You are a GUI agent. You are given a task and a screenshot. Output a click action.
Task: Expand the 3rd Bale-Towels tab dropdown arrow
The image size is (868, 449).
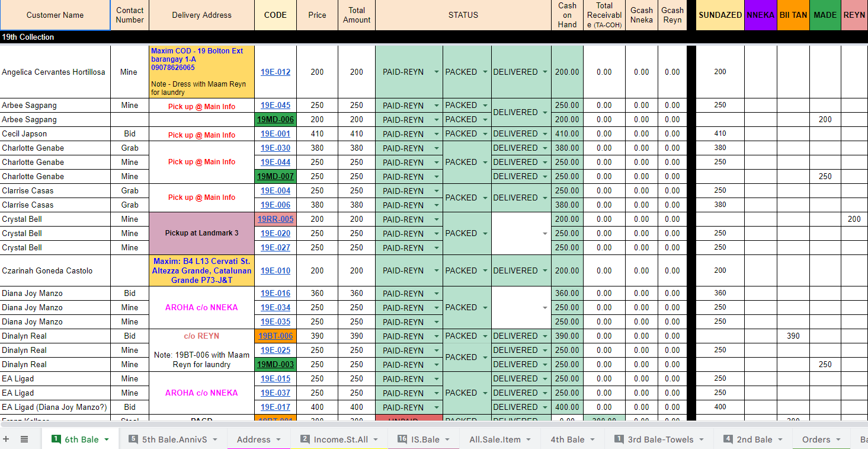point(702,440)
